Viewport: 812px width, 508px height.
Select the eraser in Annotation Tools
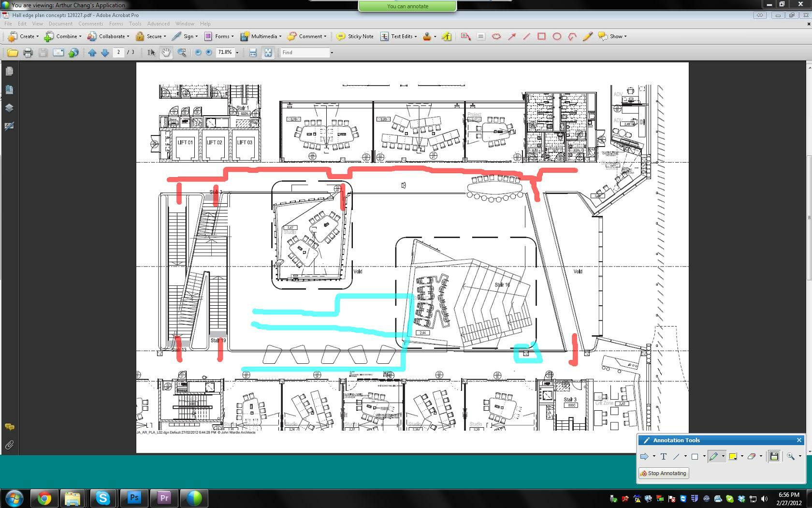[x=752, y=456]
